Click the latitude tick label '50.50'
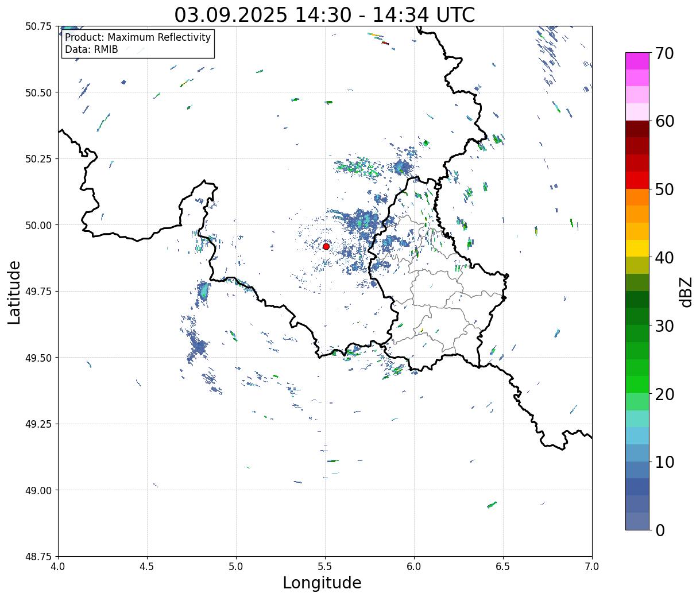Viewport: 700px width, 597px height. coord(38,92)
